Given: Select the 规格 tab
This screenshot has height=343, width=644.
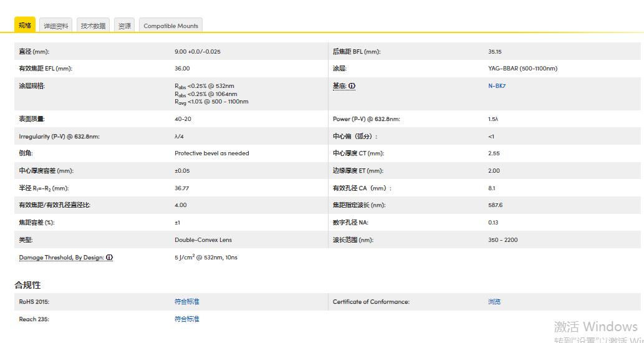Looking at the screenshot, I should (x=25, y=26).
